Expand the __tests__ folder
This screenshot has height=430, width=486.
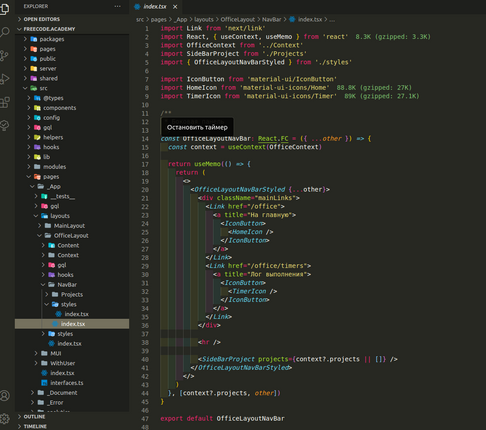(x=62, y=196)
